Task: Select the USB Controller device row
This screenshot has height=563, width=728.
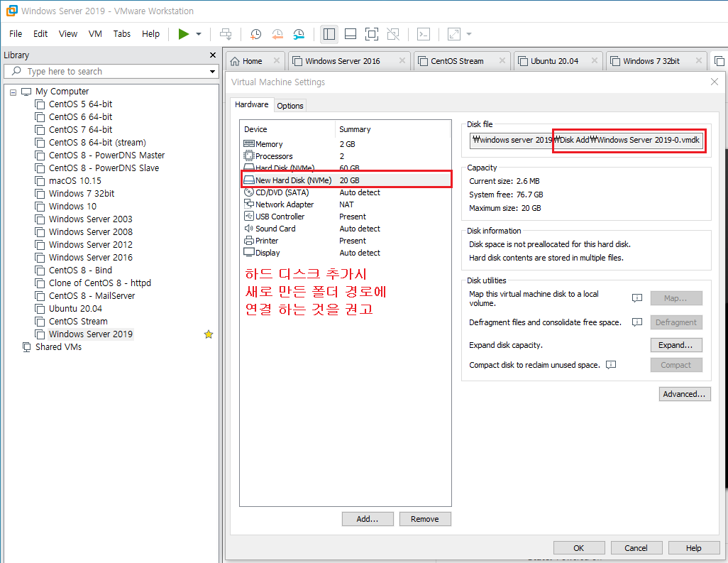Action: [346, 217]
